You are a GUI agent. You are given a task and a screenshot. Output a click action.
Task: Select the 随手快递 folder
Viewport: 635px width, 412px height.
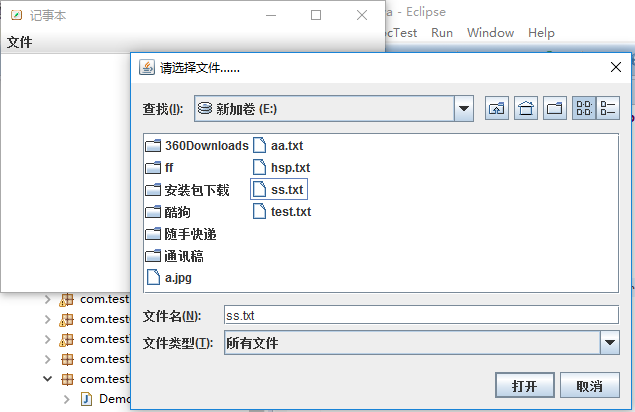[x=181, y=234]
